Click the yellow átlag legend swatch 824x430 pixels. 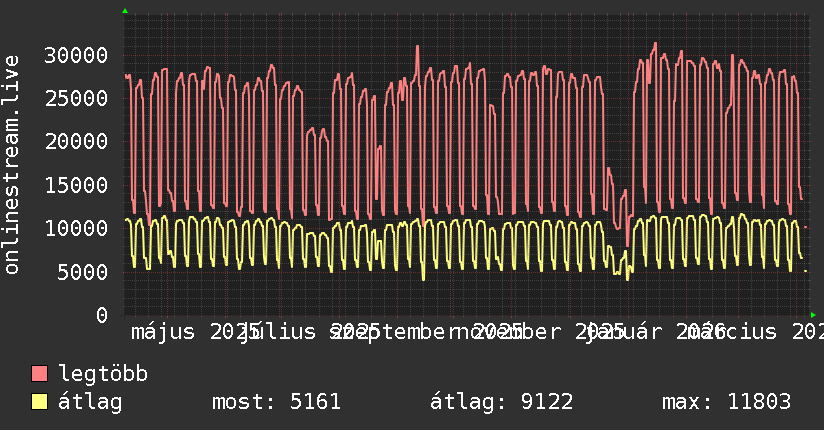(39, 402)
